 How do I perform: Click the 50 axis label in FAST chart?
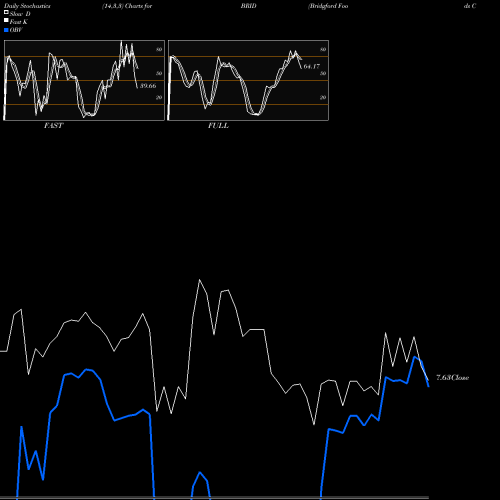[x=159, y=73]
